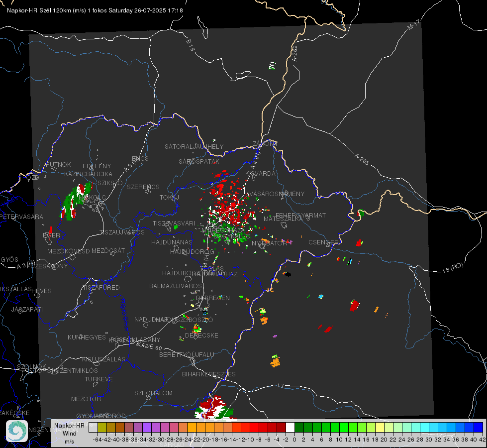Click the 'KUNHEGYES' town label
The width and height of the screenshot is (487, 448).
87,337
